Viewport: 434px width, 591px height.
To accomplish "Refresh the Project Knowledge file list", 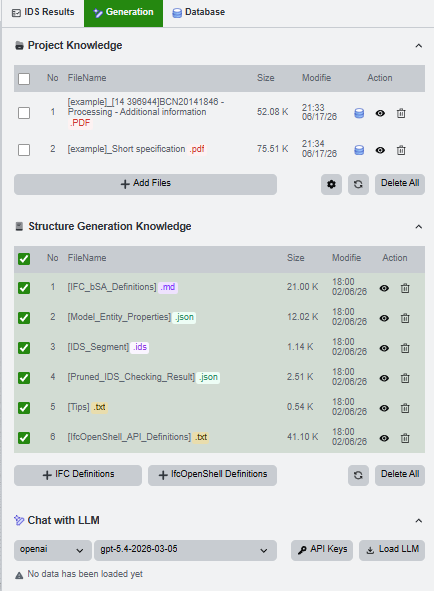I will pos(358,184).
